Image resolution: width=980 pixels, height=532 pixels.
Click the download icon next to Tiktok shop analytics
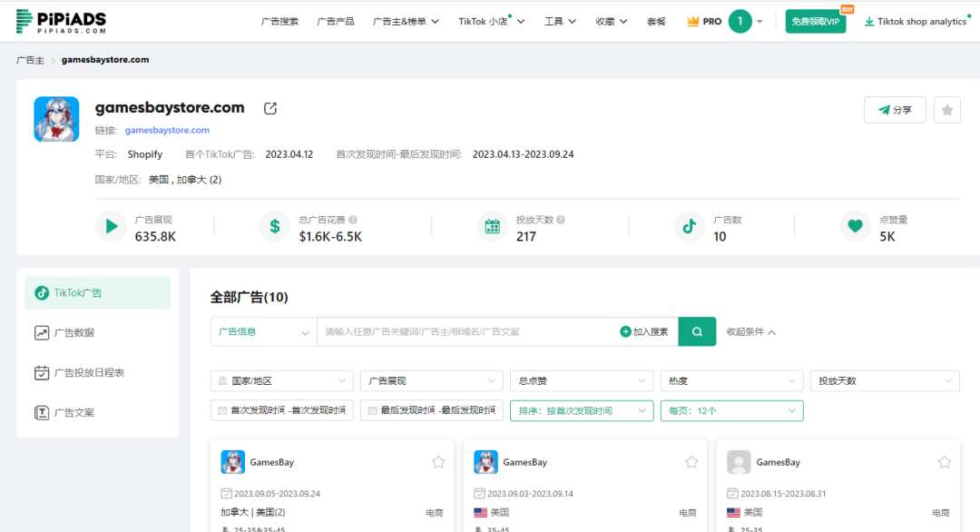[x=868, y=20]
